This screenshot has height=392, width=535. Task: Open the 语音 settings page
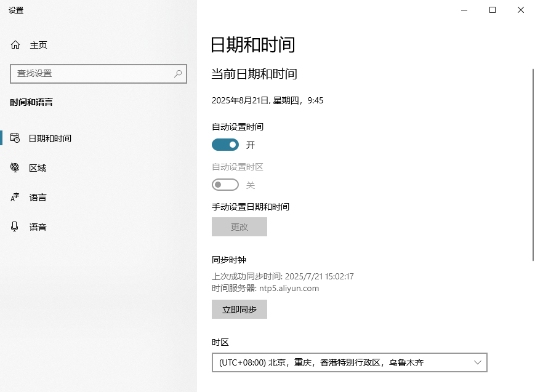[x=99, y=227]
